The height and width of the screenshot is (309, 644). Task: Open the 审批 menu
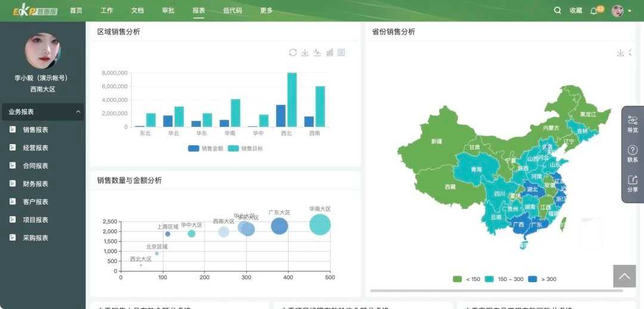click(x=168, y=11)
